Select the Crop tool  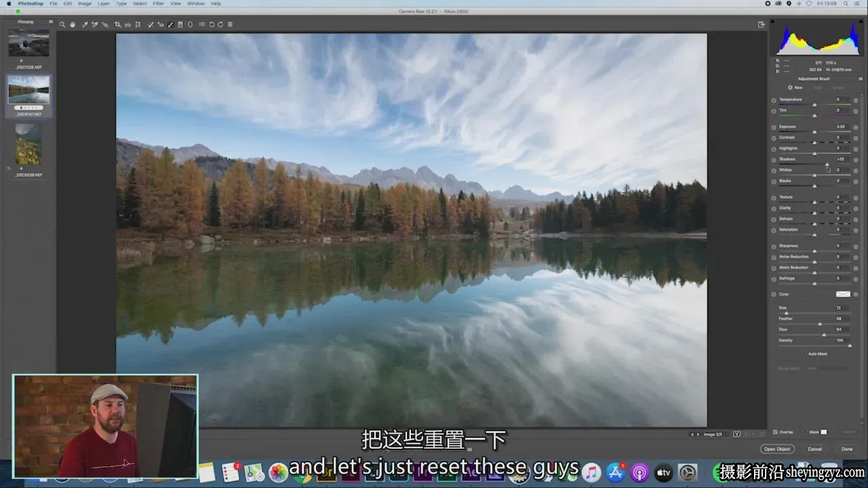click(117, 24)
